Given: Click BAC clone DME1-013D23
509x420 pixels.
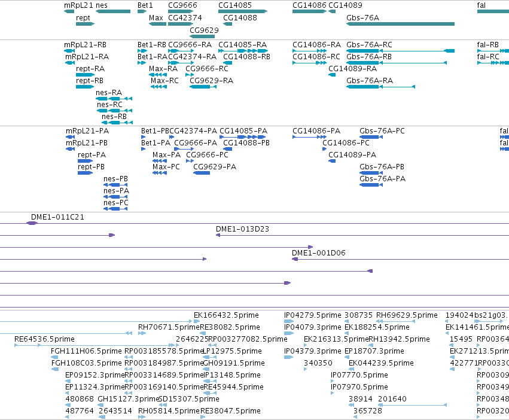Looking at the screenshot, I should (242, 229).
